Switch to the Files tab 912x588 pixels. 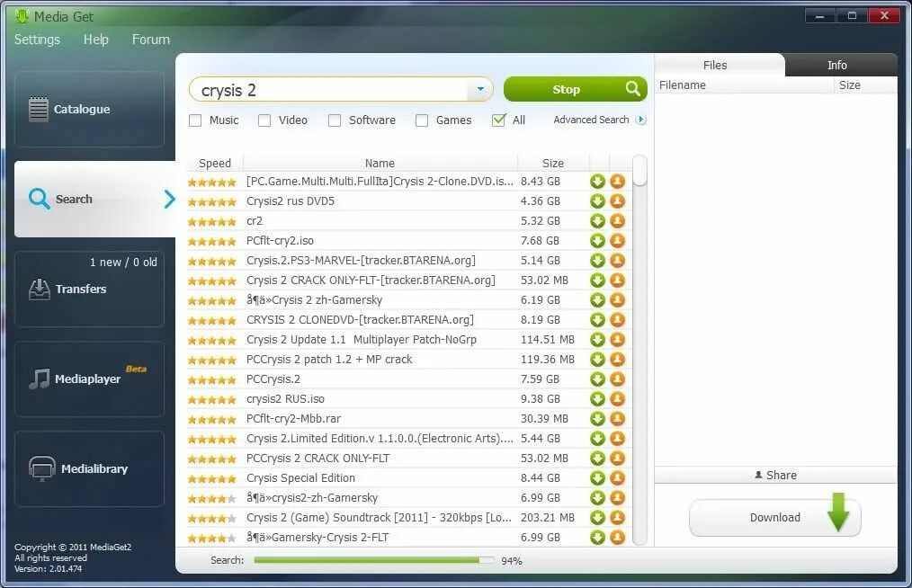click(715, 65)
